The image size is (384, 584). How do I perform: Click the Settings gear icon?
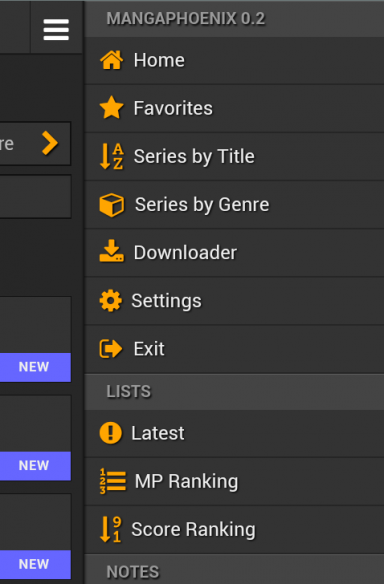[x=111, y=301]
